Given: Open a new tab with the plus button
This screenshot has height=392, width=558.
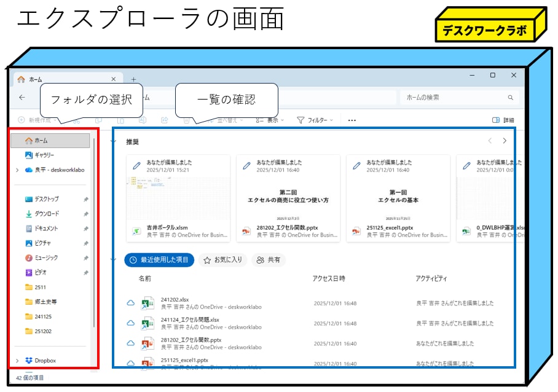Looking at the screenshot, I should (x=133, y=79).
